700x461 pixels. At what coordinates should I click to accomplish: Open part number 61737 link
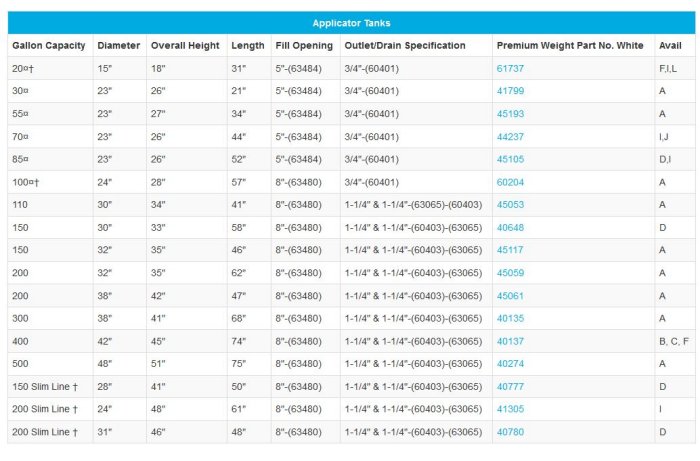click(x=510, y=69)
